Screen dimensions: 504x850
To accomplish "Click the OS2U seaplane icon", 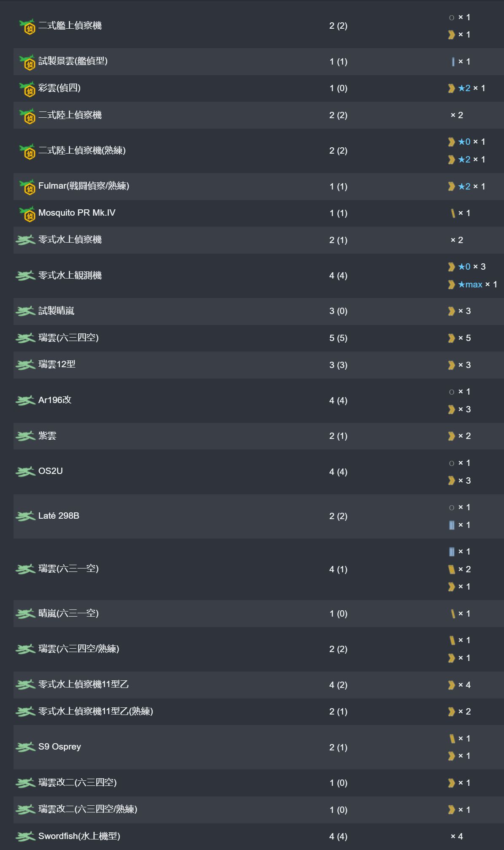I will pyautogui.click(x=25, y=471).
